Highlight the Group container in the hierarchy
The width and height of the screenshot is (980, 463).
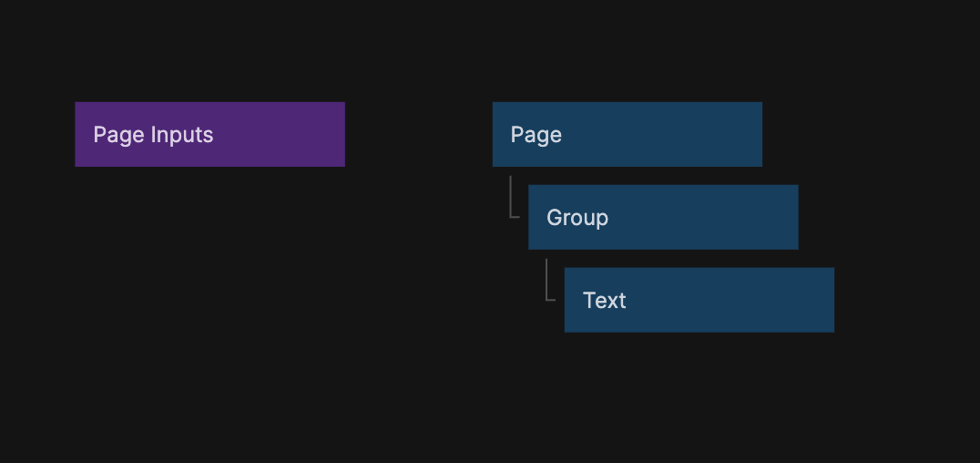(663, 217)
